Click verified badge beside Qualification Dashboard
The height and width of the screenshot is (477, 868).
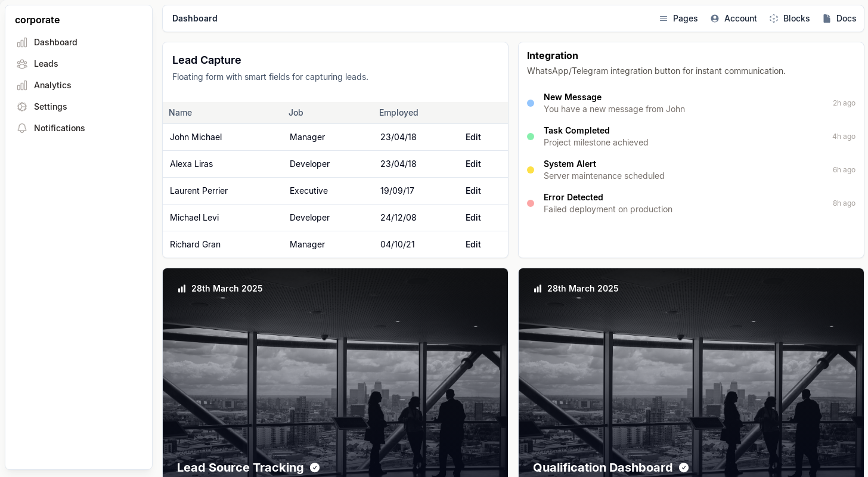(x=684, y=468)
